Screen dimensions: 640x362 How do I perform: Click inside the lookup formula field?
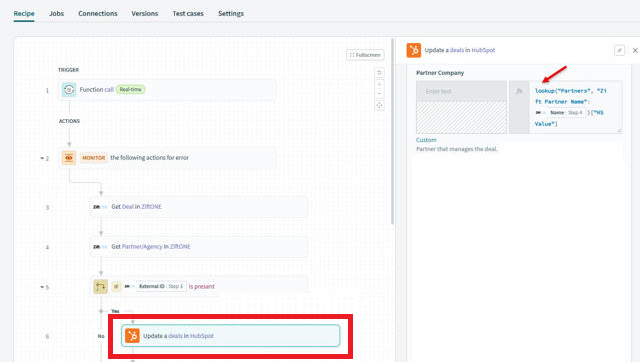[576, 107]
